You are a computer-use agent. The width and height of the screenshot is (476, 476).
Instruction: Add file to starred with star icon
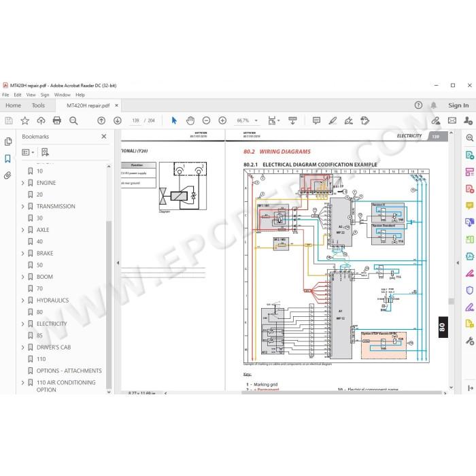click(24, 120)
